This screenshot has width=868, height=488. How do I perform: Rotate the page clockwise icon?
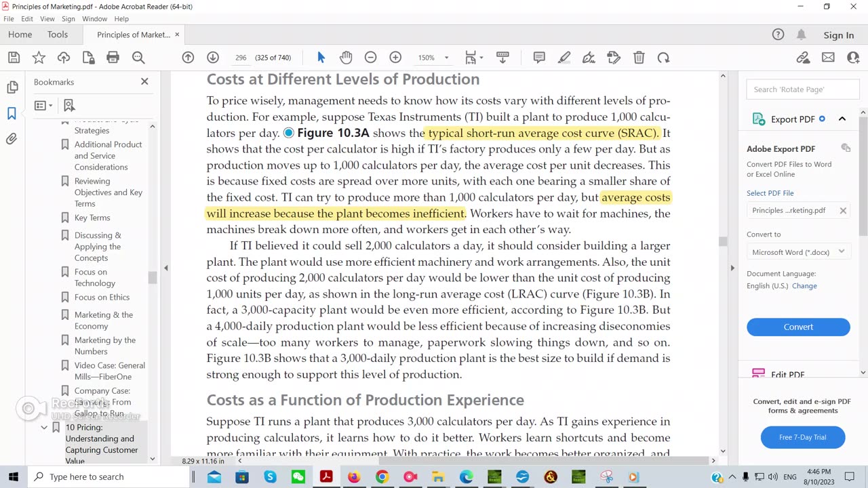coord(664,58)
